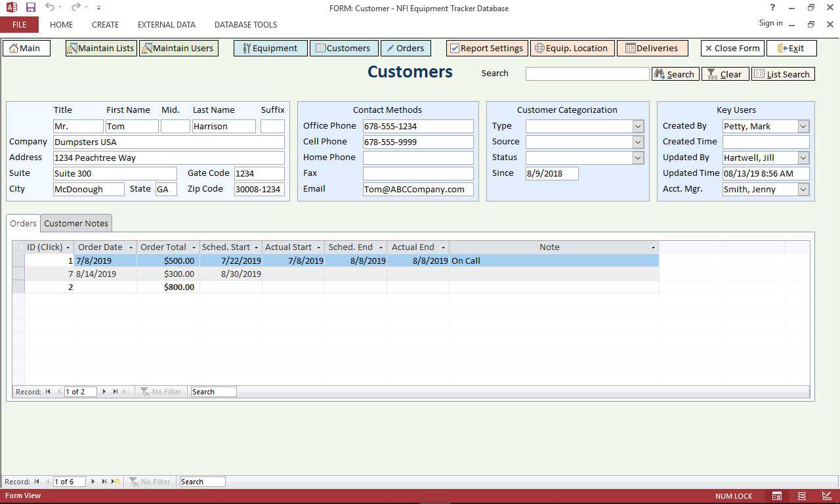Select the row selector of order ID 7
The width and height of the screenshot is (840, 504).
(18, 274)
